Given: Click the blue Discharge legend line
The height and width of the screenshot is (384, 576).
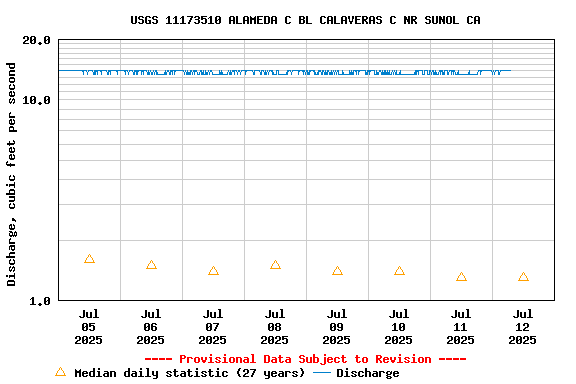Looking at the screenshot, I should (x=322, y=373).
